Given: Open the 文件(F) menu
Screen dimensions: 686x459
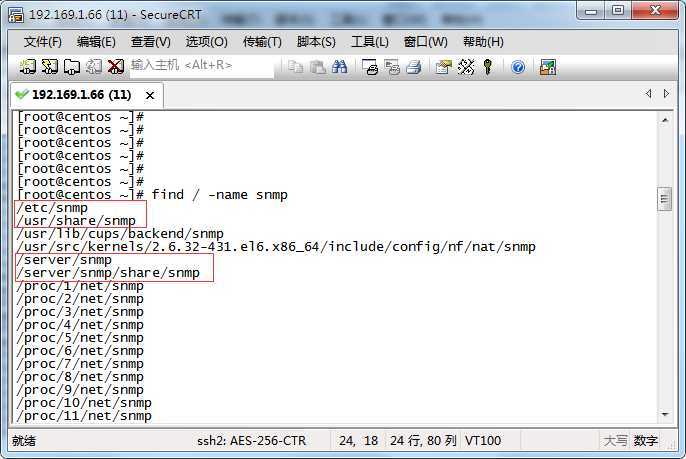Looking at the screenshot, I should [42, 42].
